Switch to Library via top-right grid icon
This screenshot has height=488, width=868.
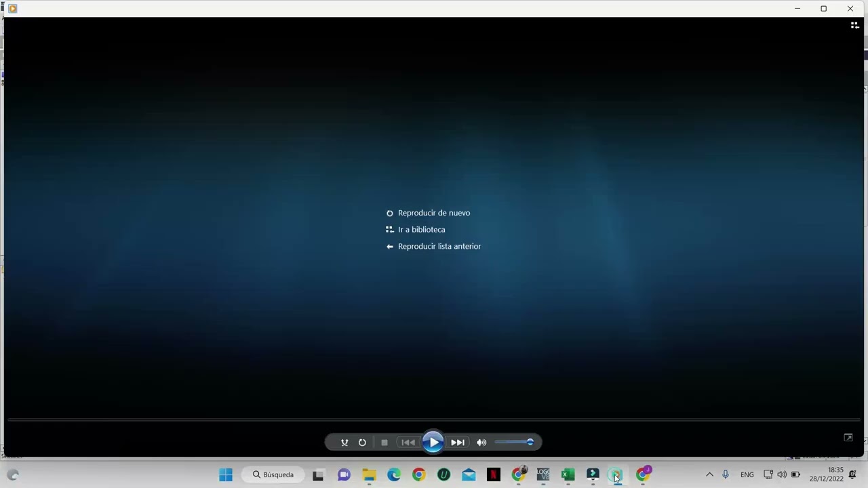pyautogui.click(x=854, y=25)
